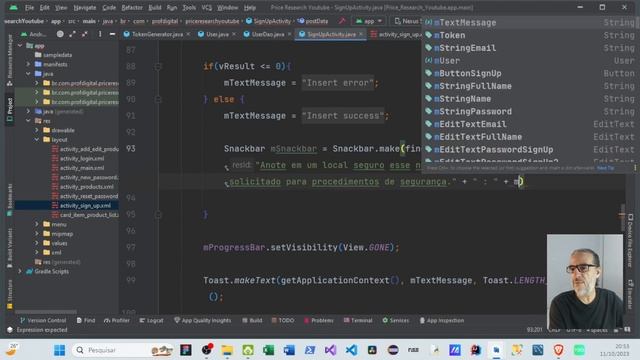
Task: Open the Refactor menu
Action: point(132,7)
